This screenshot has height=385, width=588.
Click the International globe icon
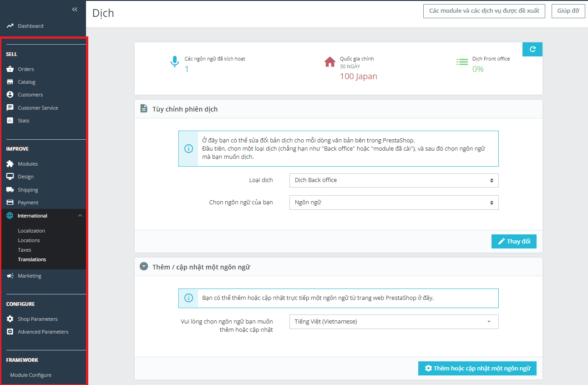point(10,216)
